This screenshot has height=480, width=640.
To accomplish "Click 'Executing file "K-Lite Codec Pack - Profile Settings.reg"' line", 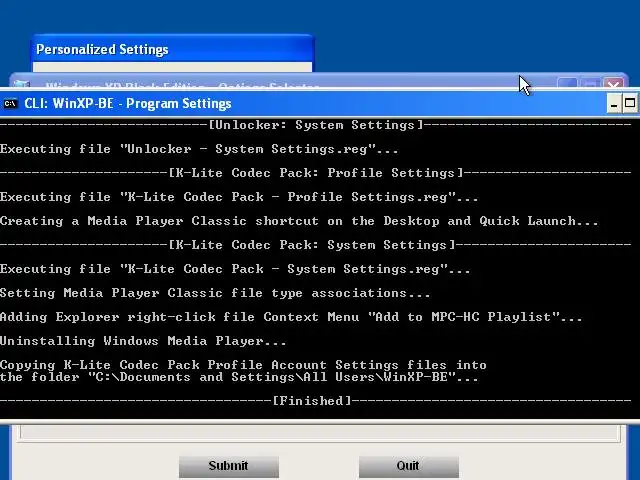I will pyautogui.click(x=239, y=197).
